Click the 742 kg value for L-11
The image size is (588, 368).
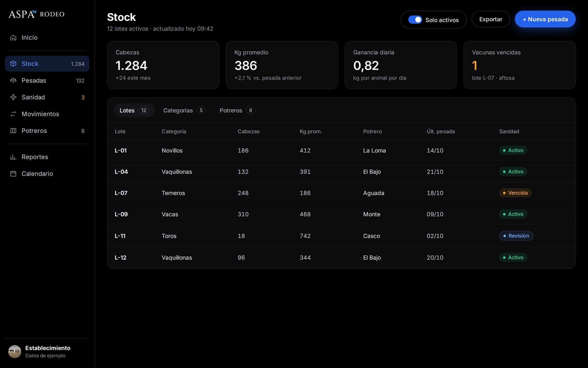tap(305, 236)
